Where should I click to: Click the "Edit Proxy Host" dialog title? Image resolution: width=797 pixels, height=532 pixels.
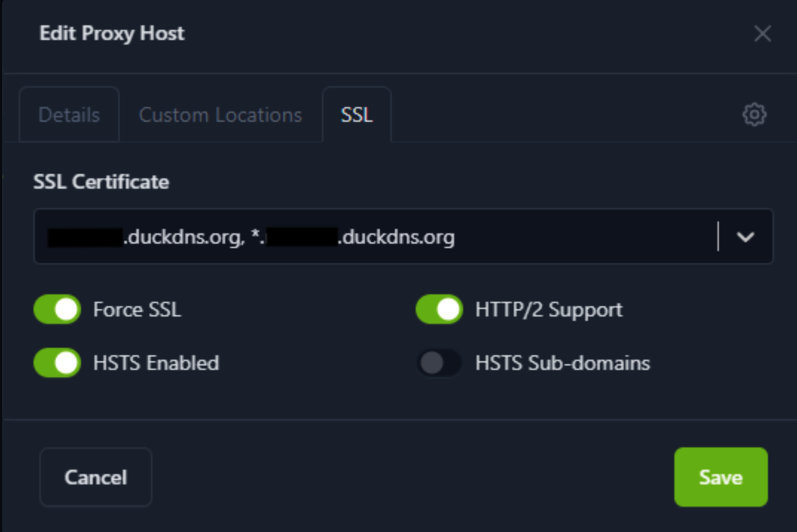[x=112, y=33]
